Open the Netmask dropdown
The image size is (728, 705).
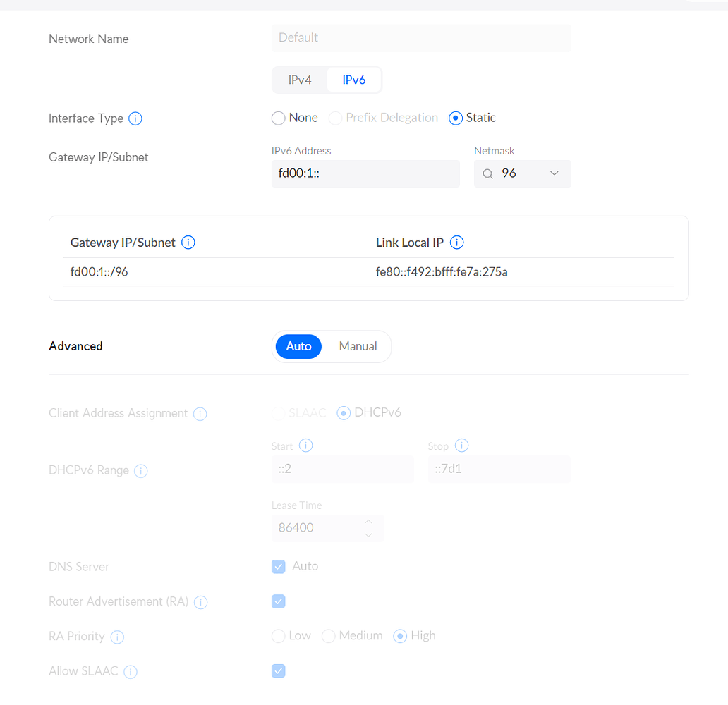[522, 173]
